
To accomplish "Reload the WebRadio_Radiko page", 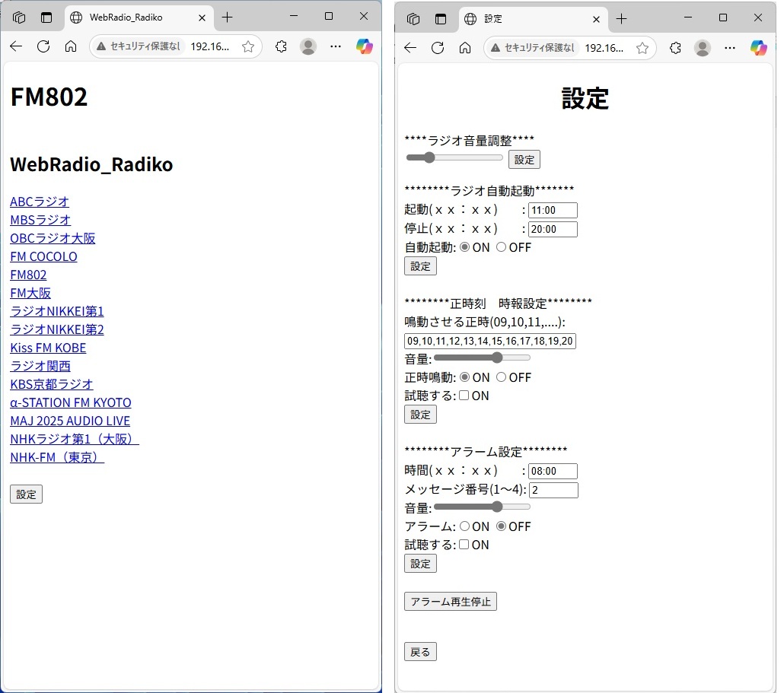I will [43, 46].
